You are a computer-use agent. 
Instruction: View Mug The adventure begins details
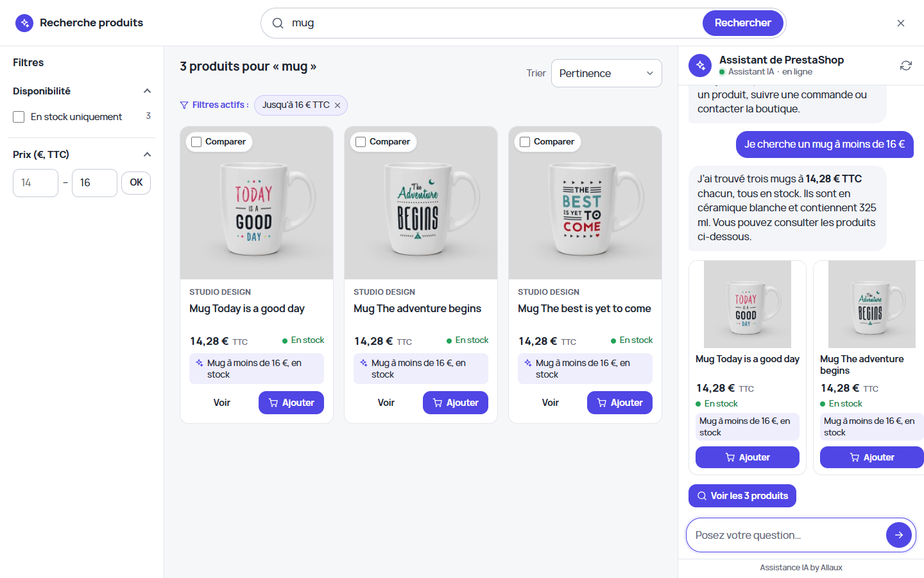(386, 403)
